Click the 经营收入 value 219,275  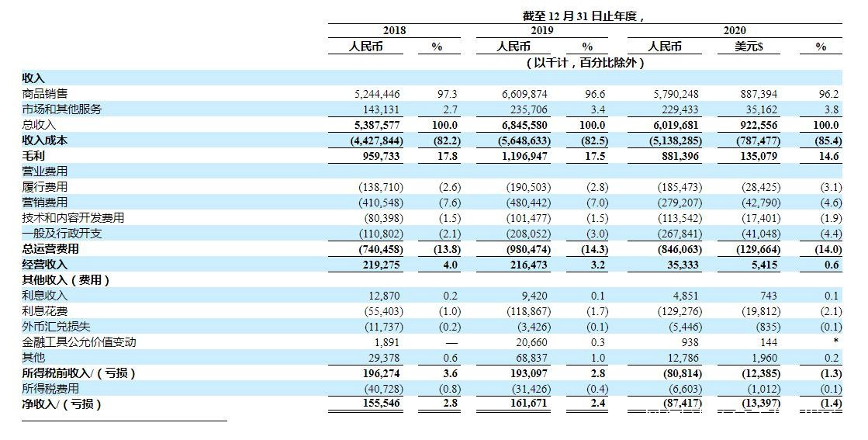pyautogui.click(x=380, y=265)
